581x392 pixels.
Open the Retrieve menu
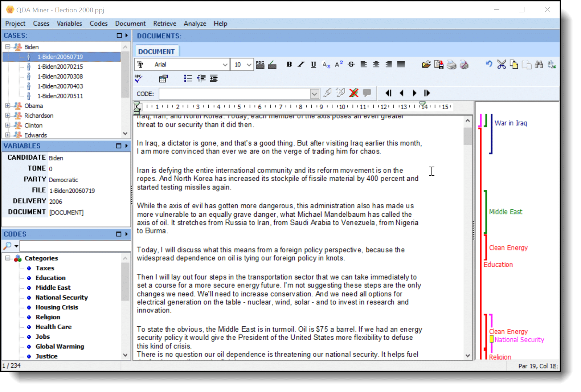point(165,24)
